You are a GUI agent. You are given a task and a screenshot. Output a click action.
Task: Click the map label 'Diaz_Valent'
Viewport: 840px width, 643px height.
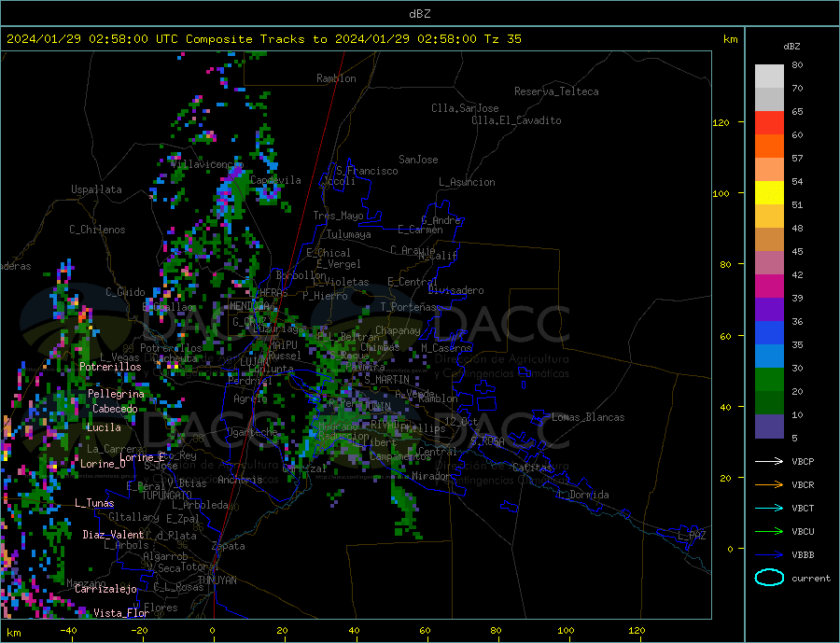coord(113,535)
